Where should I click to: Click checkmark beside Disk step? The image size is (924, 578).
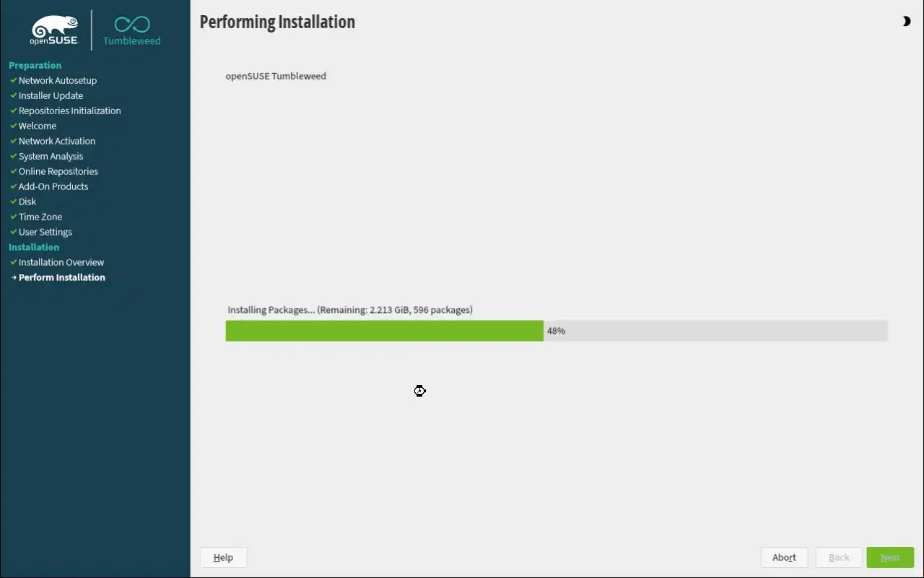(13, 202)
